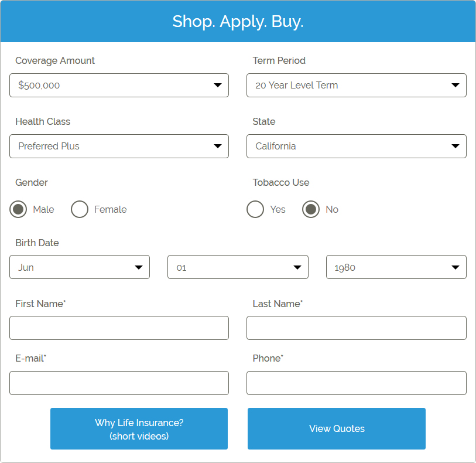
Task: Choose No for Tobacco Use
Action: pos(311,209)
